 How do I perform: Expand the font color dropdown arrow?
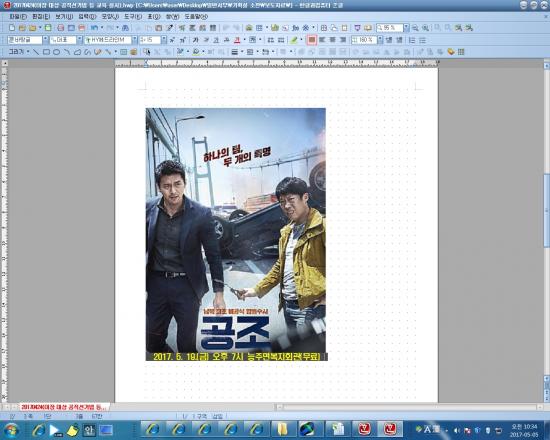(244, 40)
